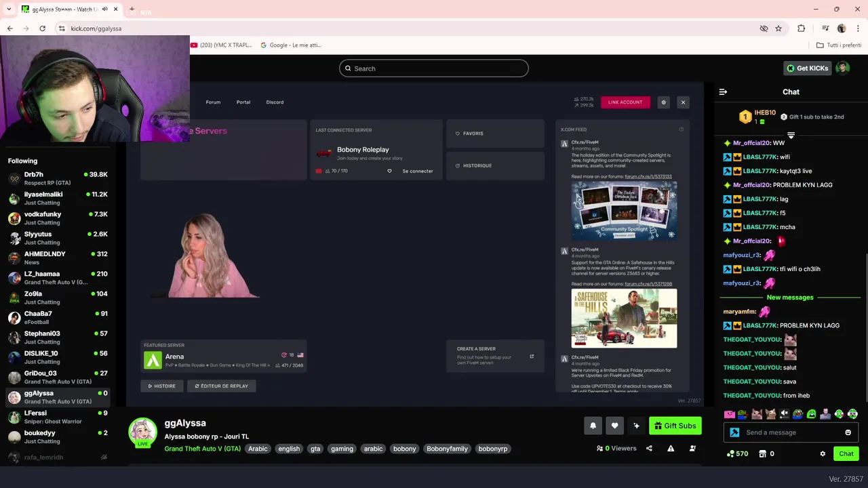Click the Search field at top
This screenshot has height=488, width=868.
(x=434, y=68)
